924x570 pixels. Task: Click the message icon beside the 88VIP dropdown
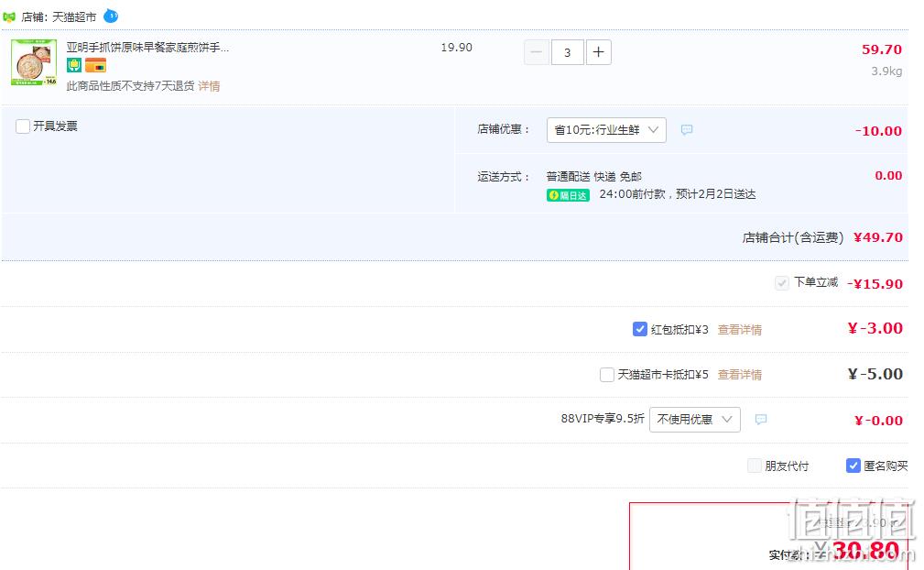pos(761,419)
